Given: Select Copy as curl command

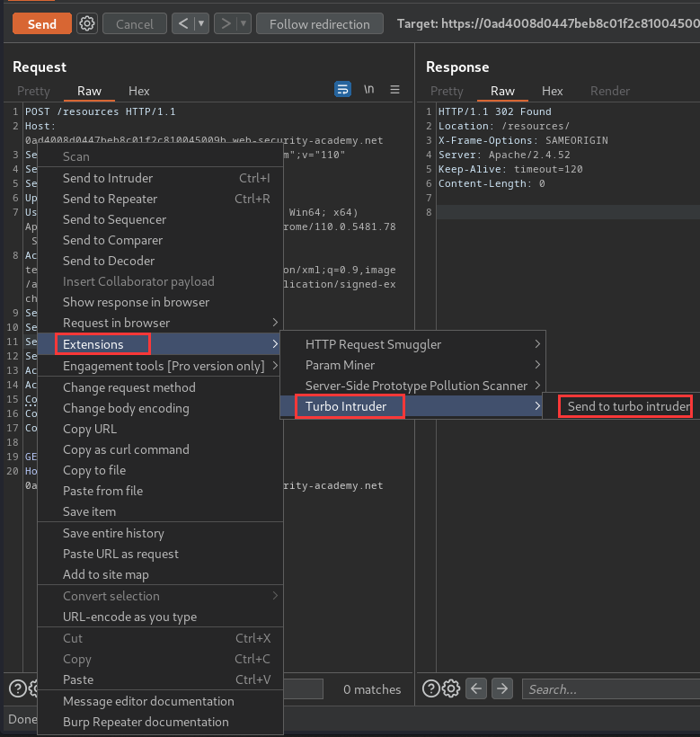Looking at the screenshot, I should click(x=160, y=449).
